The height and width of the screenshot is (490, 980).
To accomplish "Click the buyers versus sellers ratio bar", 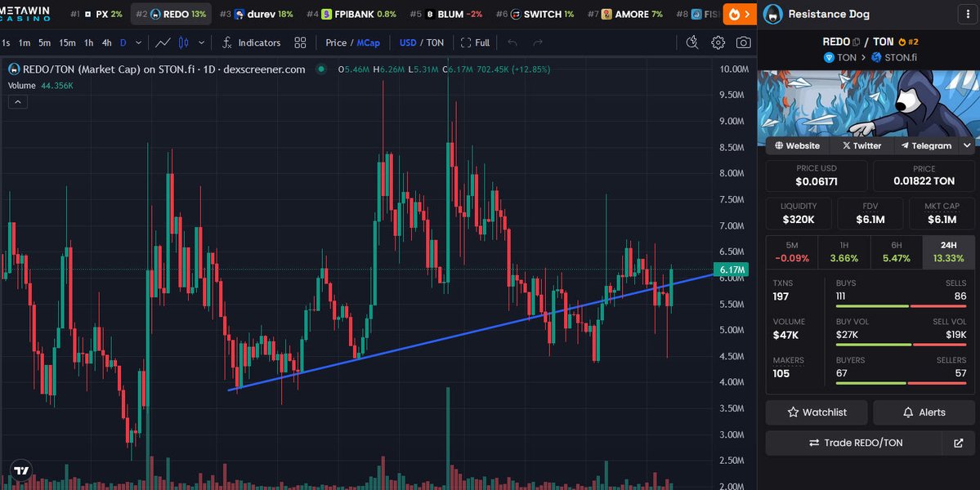I will click(902, 383).
